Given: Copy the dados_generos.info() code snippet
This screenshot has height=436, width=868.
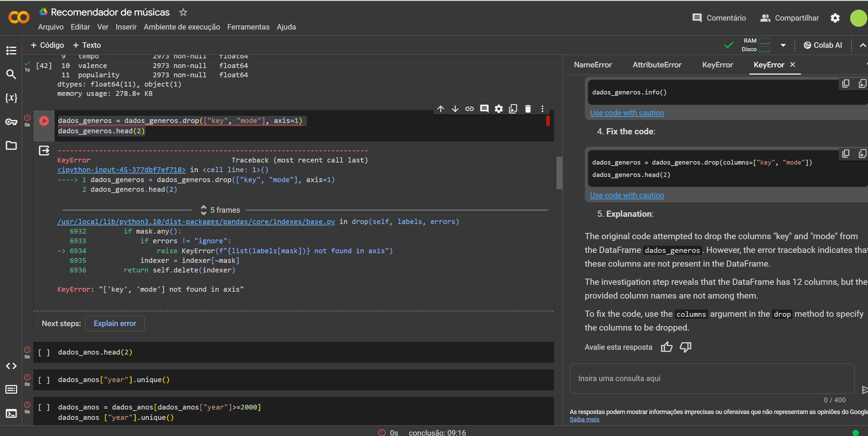Looking at the screenshot, I should [x=846, y=83].
